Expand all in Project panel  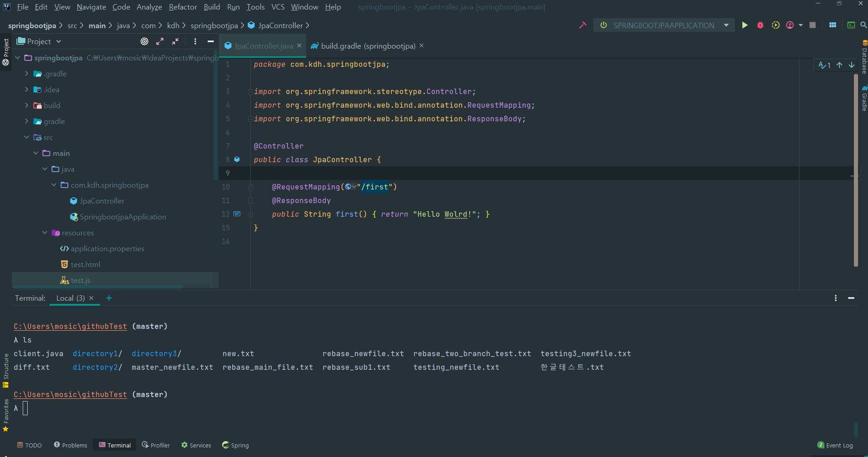pyautogui.click(x=160, y=41)
